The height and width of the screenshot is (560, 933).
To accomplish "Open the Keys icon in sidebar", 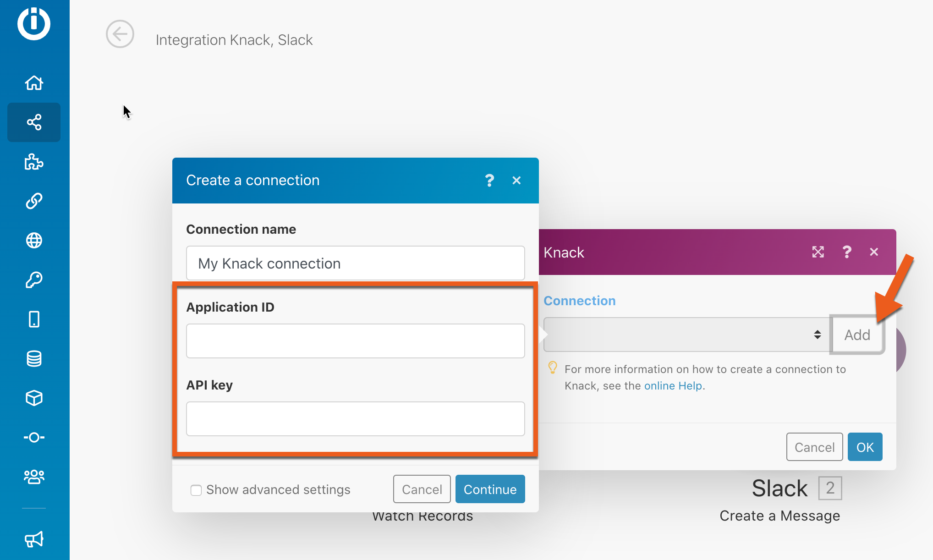I will [34, 280].
